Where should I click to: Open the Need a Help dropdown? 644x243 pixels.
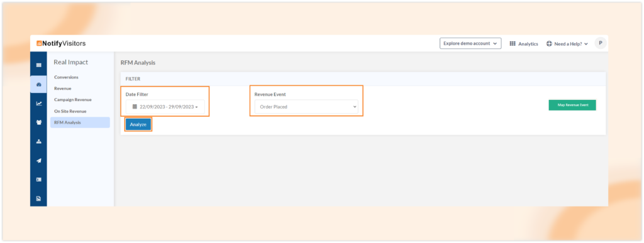[x=567, y=44]
